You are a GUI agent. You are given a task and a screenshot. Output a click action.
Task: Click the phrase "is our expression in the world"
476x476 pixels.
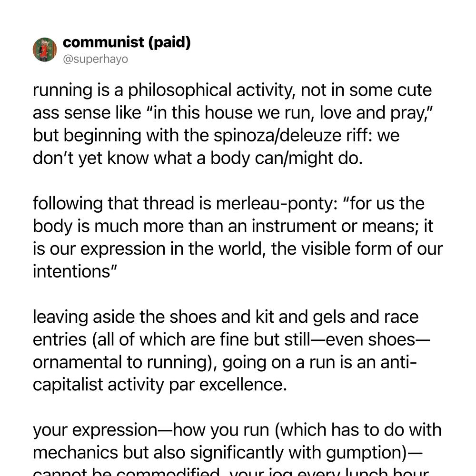[149, 248]
